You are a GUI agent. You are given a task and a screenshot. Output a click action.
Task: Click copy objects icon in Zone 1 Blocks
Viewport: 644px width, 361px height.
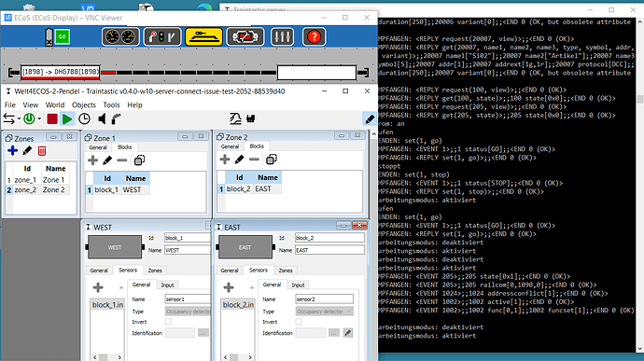139,160
